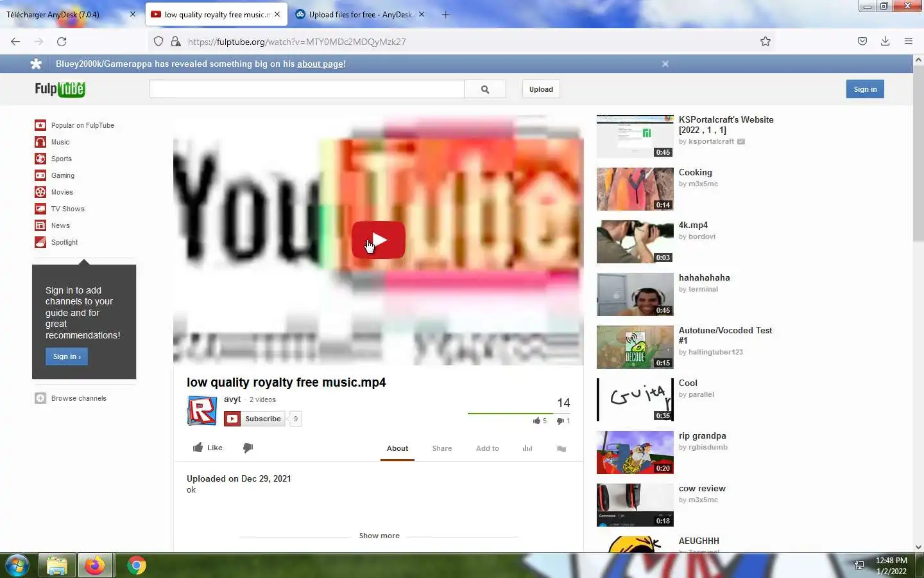
Task: Open the Movies category
Action: [x=62, y=192]
